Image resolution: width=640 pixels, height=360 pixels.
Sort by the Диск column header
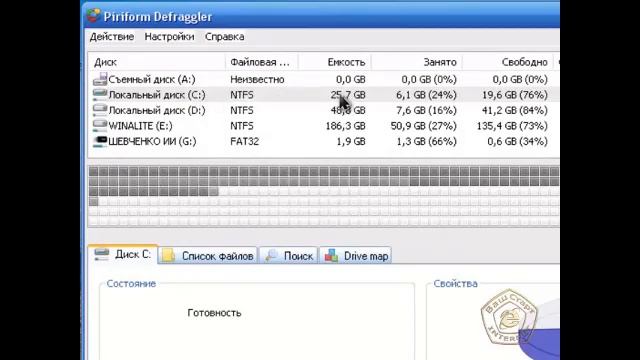point(157,62)
